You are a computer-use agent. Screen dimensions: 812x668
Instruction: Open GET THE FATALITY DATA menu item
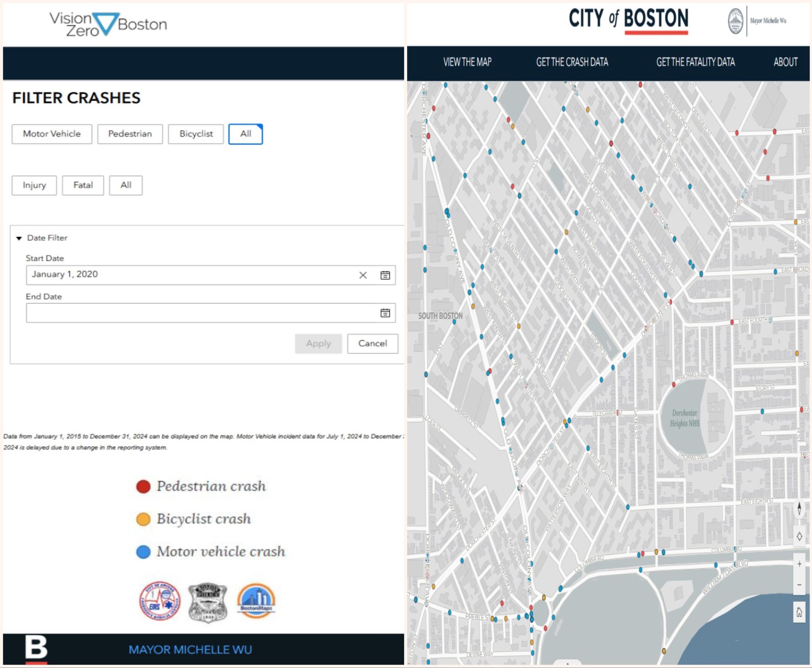(696, 62)
